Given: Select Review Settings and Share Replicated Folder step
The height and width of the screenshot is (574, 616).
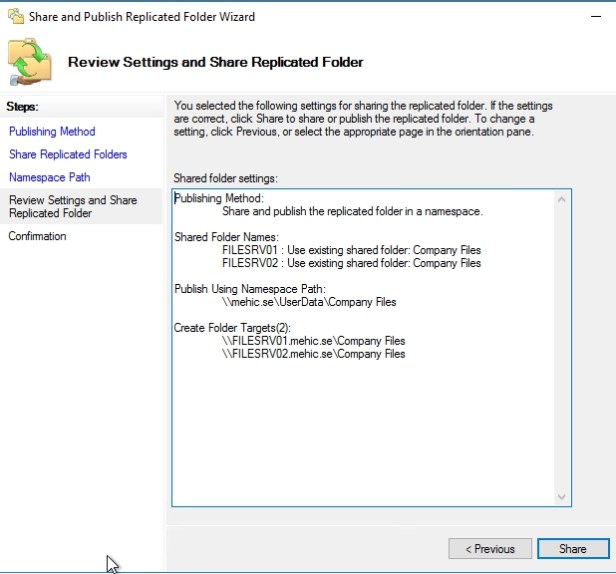Looking at the screenshot, I should click(x=73, y=206).
